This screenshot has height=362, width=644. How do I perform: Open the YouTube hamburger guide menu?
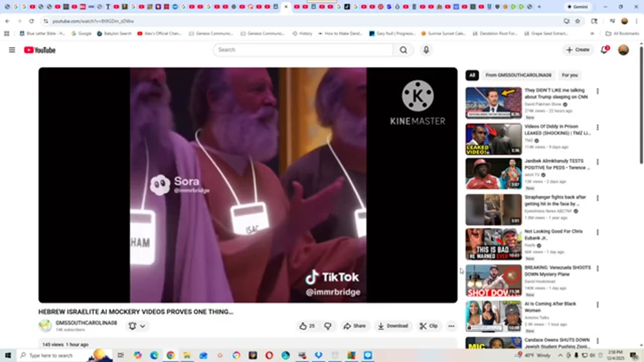click(12, 50)
